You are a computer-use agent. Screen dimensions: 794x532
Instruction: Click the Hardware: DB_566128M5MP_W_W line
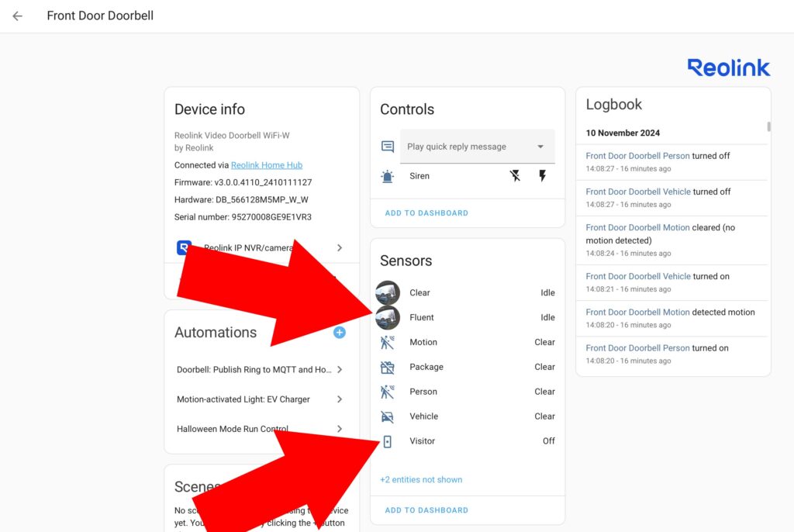pyautogui.click(x=241, y=199)
